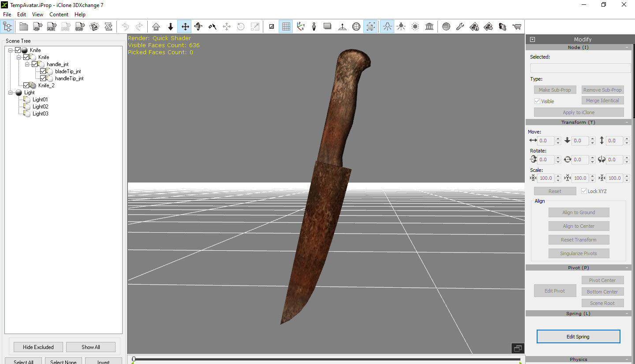Image resolution: width=635 pixels, height=364 pixels.
Task: Click the Edit Spring button
Action: click(578, 336)
